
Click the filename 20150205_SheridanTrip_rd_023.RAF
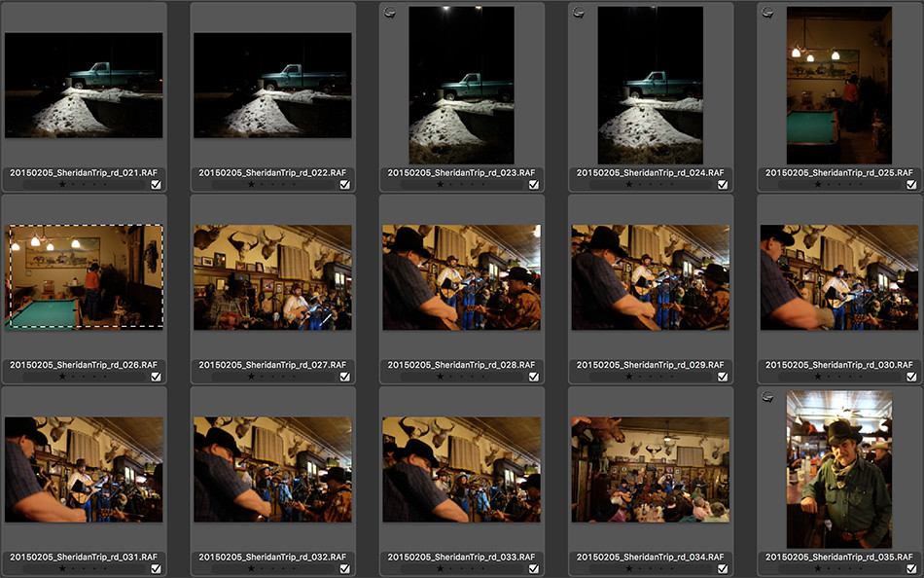tap(461, 173)
